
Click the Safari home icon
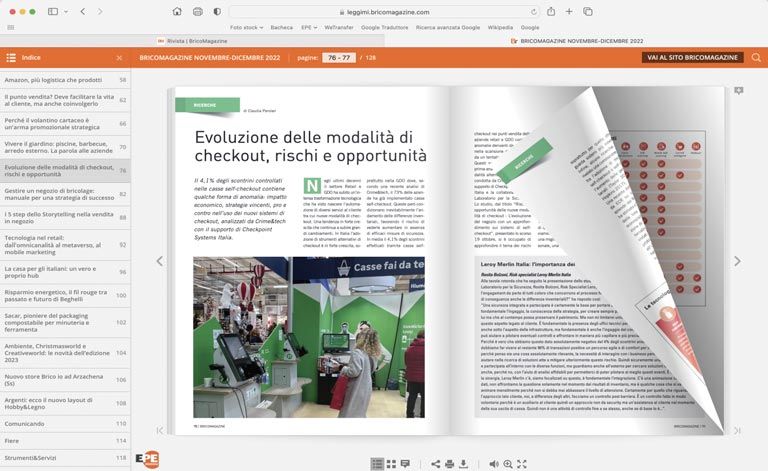click(177, 11)
